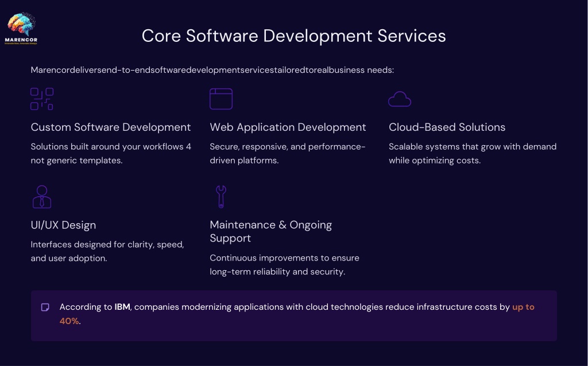Click the wrench icon for Maintenance

221,197
